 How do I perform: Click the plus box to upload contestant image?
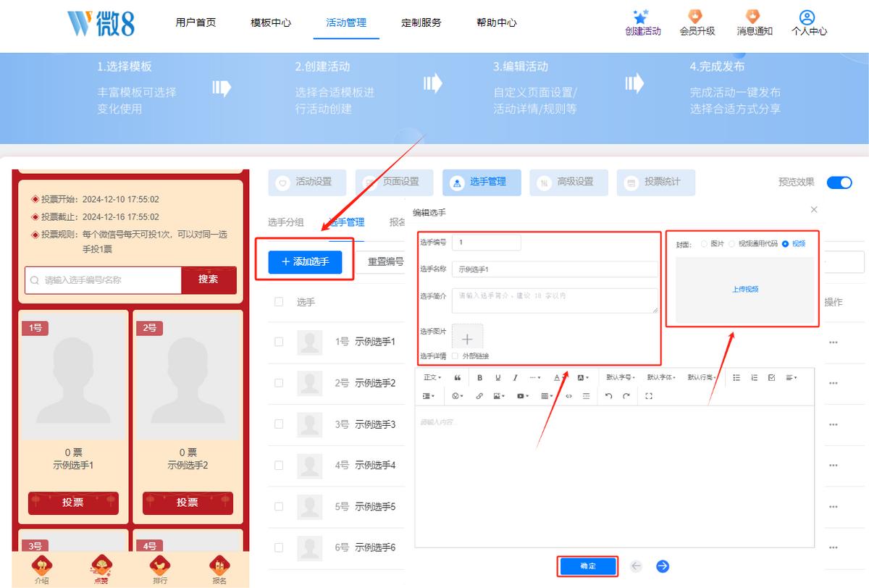tap(467, 338)
